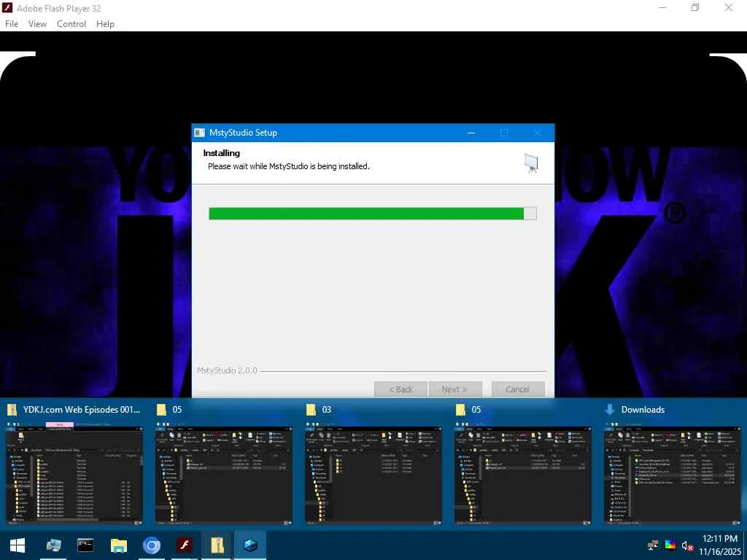Restore down the Flash Player window
747x560 pixels.
(695, 7)
